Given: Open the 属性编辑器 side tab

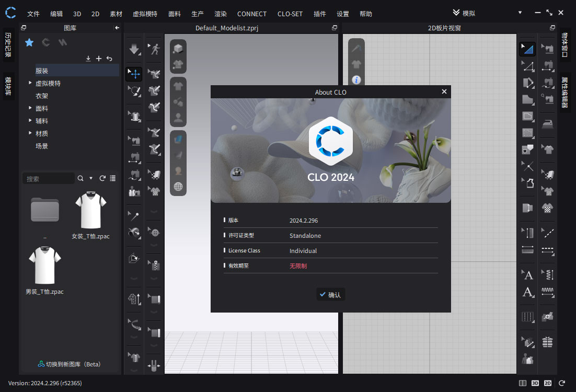Looking at the screenshot, I should [565, 92].
